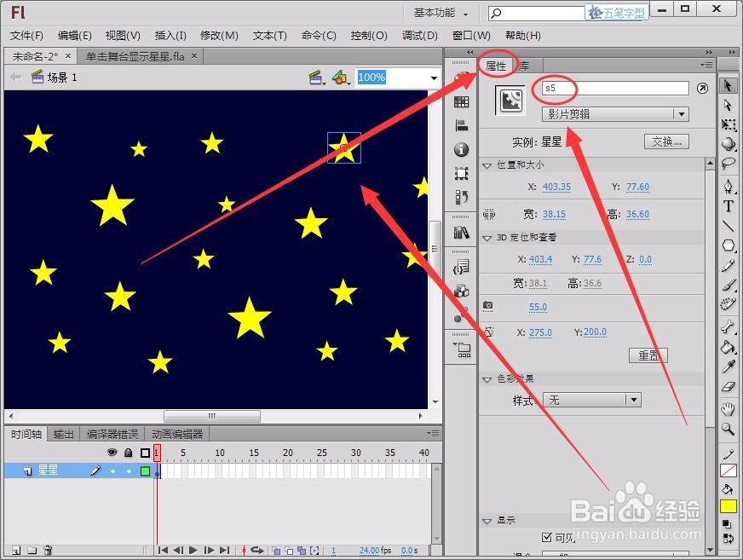This screenshot has width=743, height=560.
Task: Select the Deco tool
Action: tap(729, 304)
